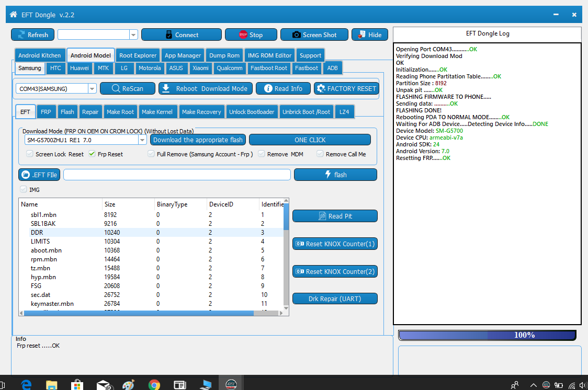Image resolution: width=588 pixels, height=390 pixels.
Task: Select the Huawei brand tab
Action: pos(79,68)
